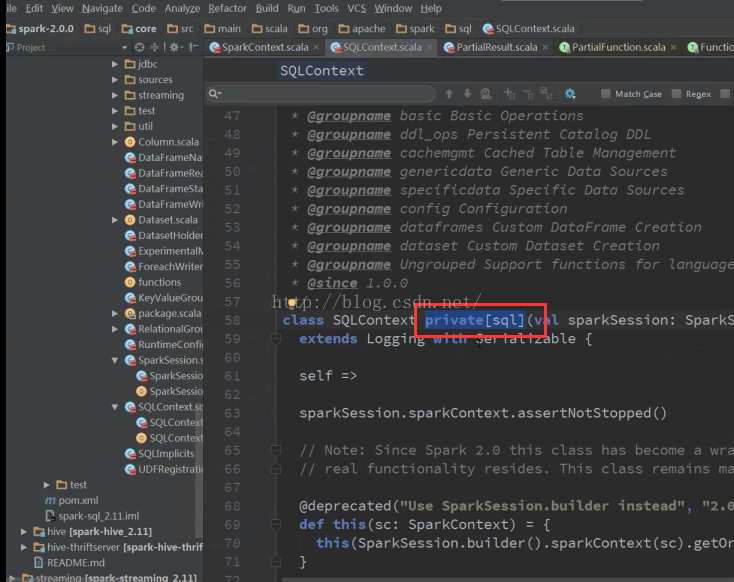734x582 pixels.
Task: Click sparkSession.sparkContext.assertNotStopped() line
Action: (483, 413)
